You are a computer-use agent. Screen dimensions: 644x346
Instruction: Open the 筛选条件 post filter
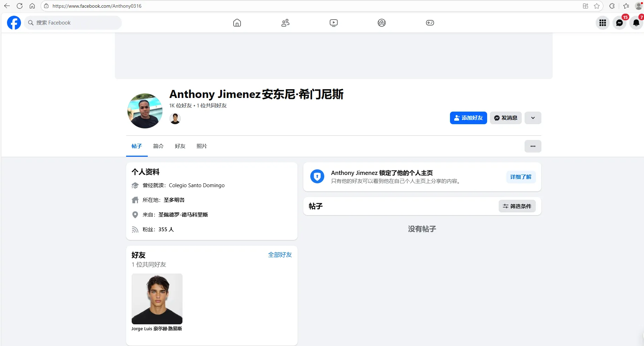[x=517, y=206]
